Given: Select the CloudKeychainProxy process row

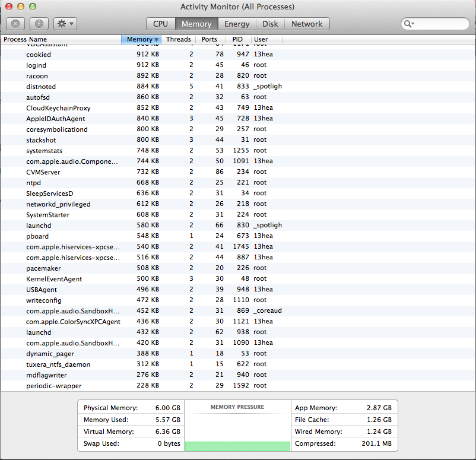Looking at the screenshot, I should (x=238, y=108).
